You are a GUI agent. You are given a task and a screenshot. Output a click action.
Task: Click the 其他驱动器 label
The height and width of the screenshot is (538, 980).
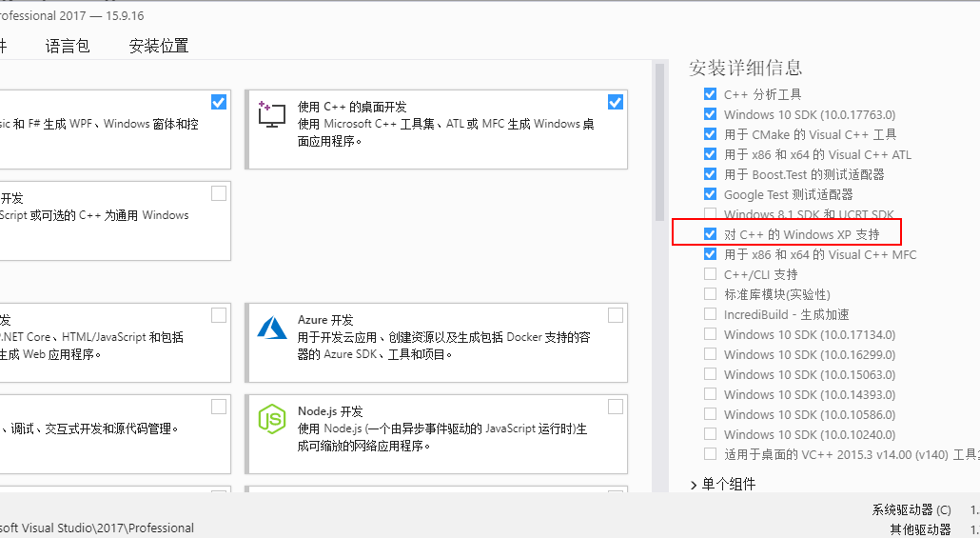920,529
